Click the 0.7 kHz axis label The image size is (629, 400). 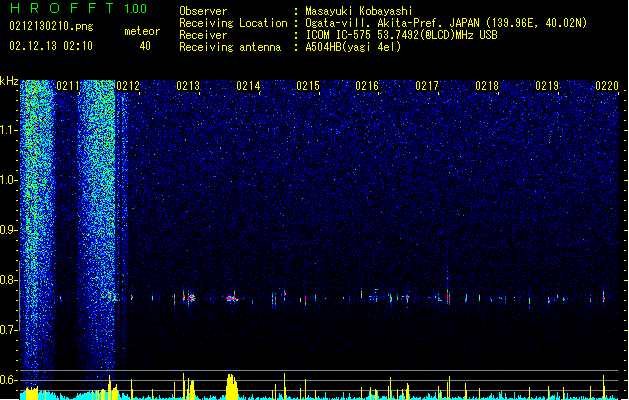pyautogui.click(x=9, y=330)
